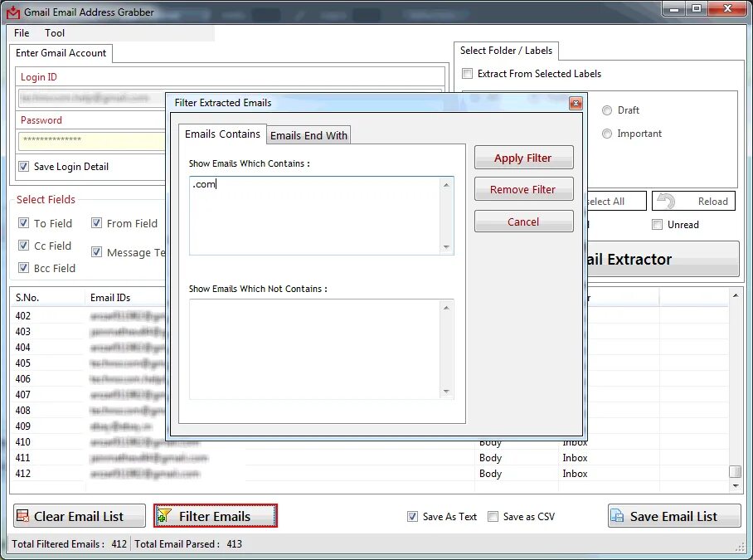
Task: Enable the Unread checkbox
Action: (657, 224)
